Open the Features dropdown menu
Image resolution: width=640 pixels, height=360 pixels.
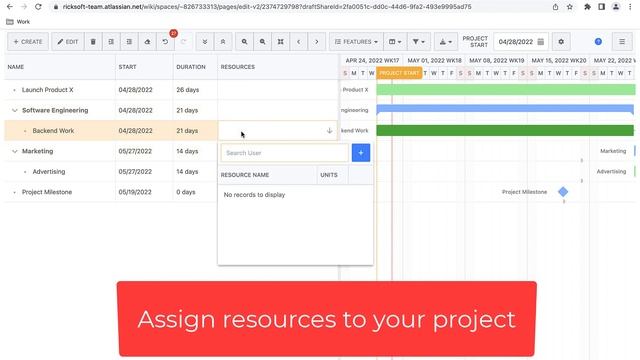pyautogui.click(x=356, y=42)
